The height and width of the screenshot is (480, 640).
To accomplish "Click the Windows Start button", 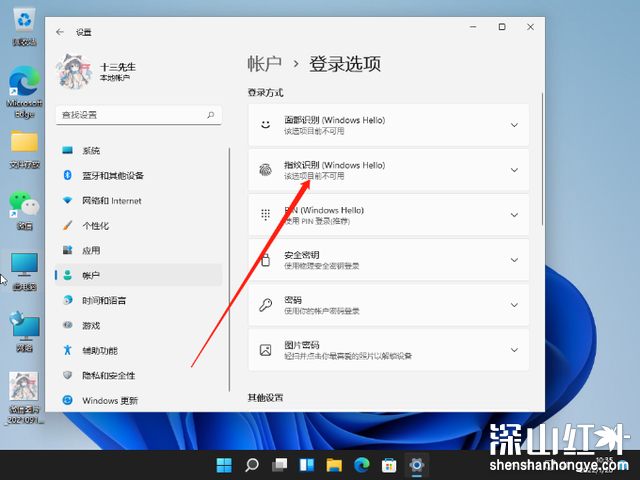I will coord(224,465).
